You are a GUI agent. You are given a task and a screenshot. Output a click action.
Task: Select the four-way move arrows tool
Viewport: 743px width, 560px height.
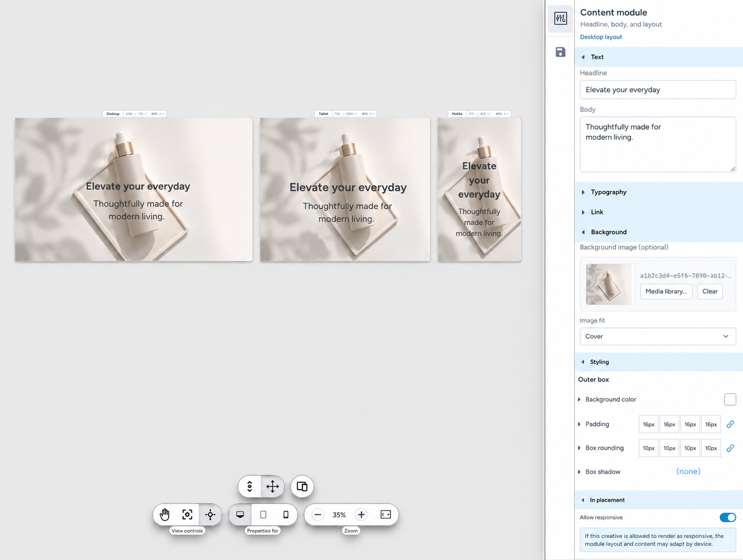[273, 486]
